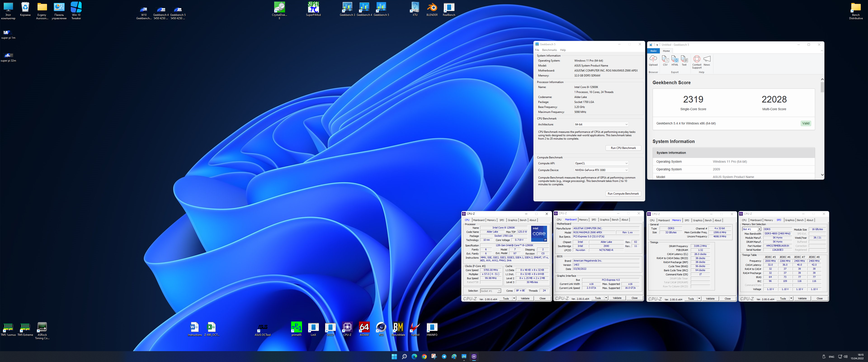Image resolution: width=868 pixels, height=362 pixels.
Task: Click the CPU-Z taskbar icon
Action: click(474, 357)
